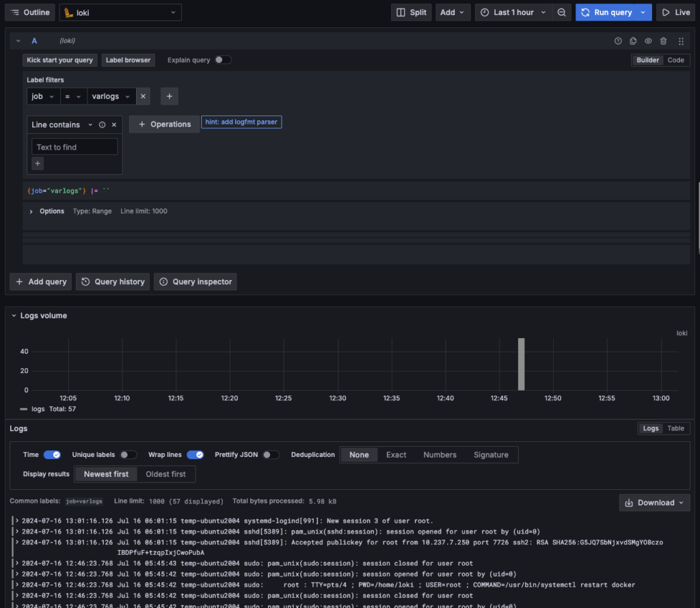Image resolution: width=700 pixels, height=608 pixels.
Task: Click the LogQL query preview text
Action: click(x=68, y=191)
